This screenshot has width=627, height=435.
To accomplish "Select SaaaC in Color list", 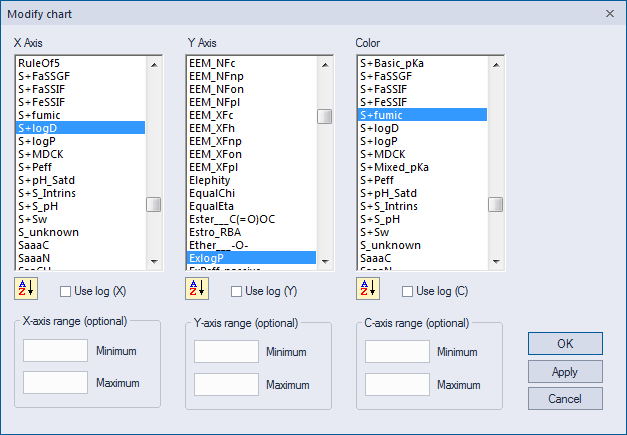I will pos(423,258).
